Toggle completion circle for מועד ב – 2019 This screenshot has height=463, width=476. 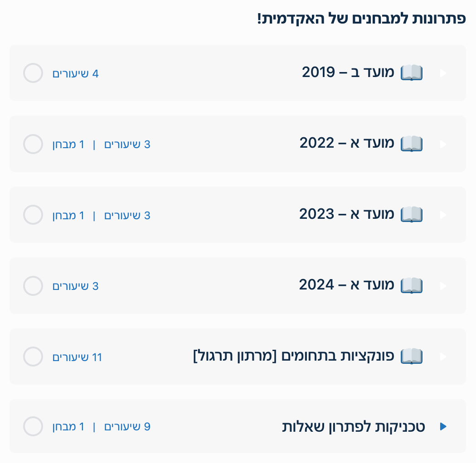pyautogui.click(x=33, y=73)
